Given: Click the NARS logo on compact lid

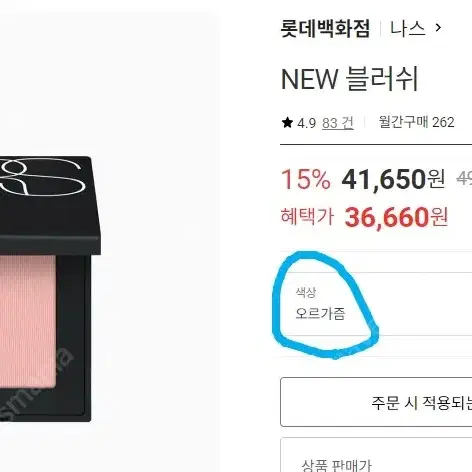Looking at the screenshot, I should coord(40,177).
